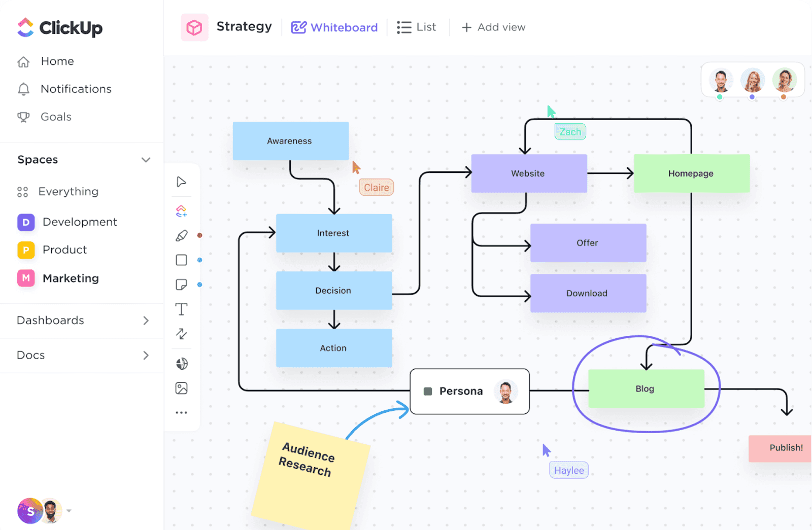
Task: Open the Persona card on the whiteboard
Action: pyautogui.click(x=469, y=391)
